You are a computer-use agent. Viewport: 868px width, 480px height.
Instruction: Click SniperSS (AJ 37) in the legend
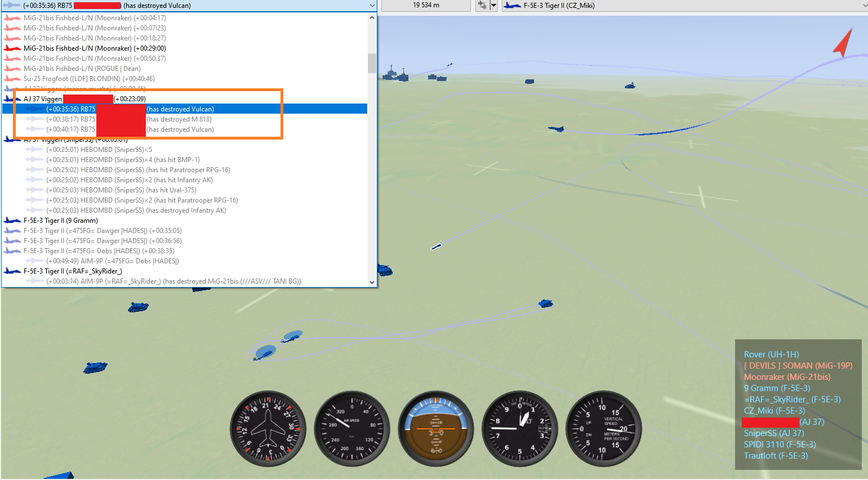click(774, 433)
